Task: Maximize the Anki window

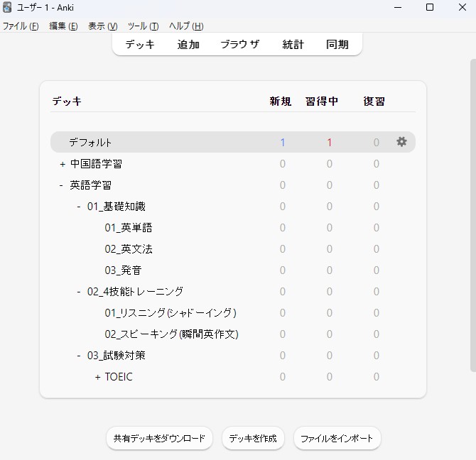Action: 430,7
